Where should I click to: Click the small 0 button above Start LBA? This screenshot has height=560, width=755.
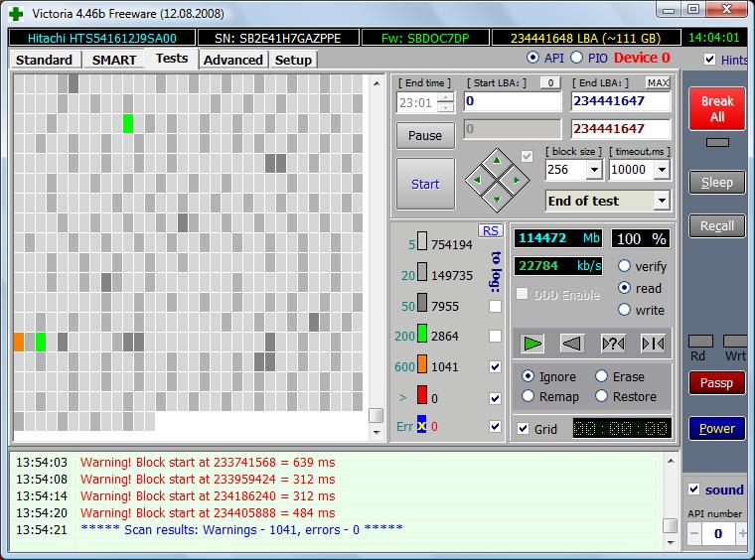click(550, 82)
